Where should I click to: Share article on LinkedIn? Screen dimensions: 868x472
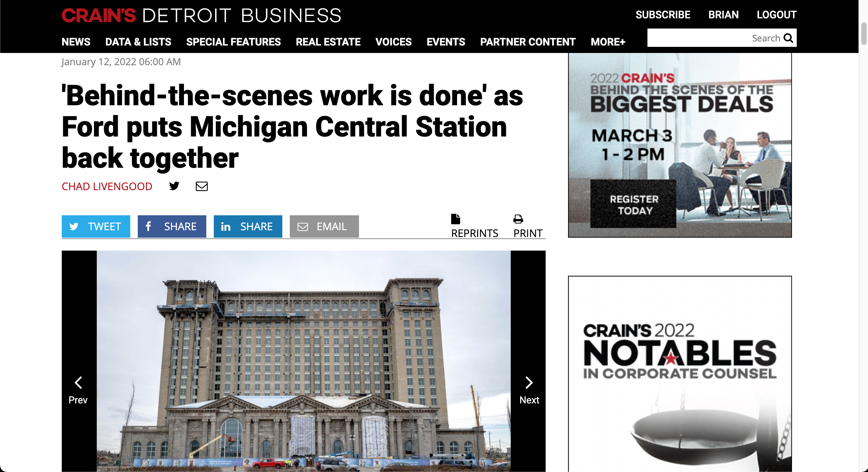(x=248, y=226)
